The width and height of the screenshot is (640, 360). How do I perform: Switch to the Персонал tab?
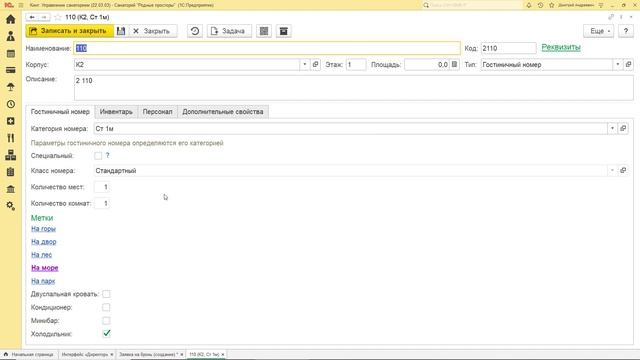158,111
